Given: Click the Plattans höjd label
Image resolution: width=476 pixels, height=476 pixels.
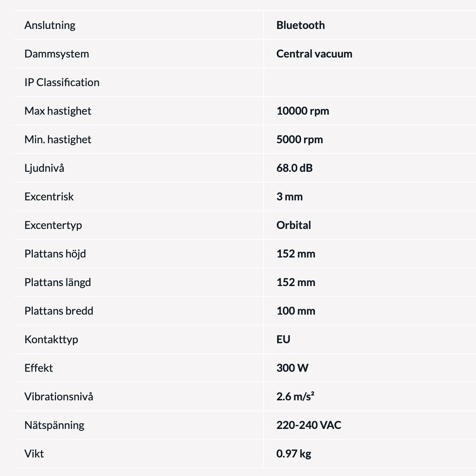Looking at the screenshot, I should point(55,254).
